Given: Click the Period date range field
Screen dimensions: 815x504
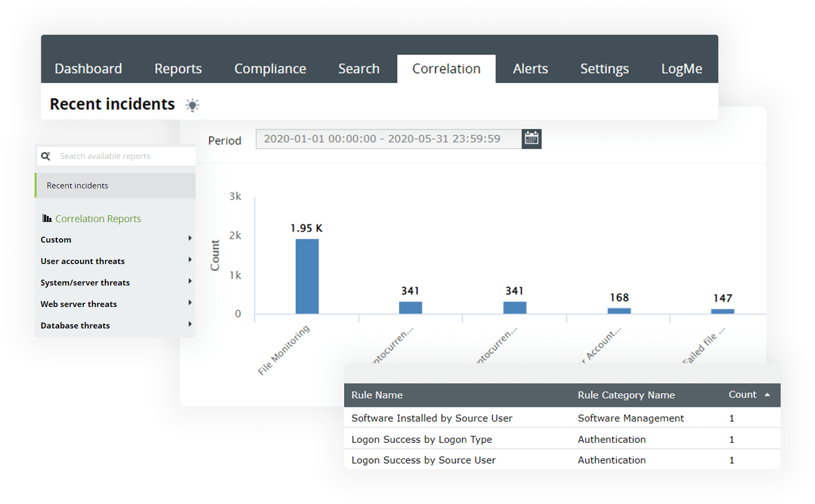Looking at the screenshot, I should pyautogui.click(x=389, y=139).
